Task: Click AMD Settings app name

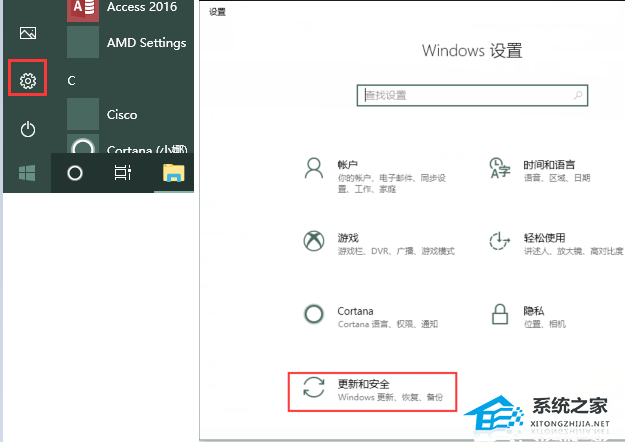Action: point(146,42)
